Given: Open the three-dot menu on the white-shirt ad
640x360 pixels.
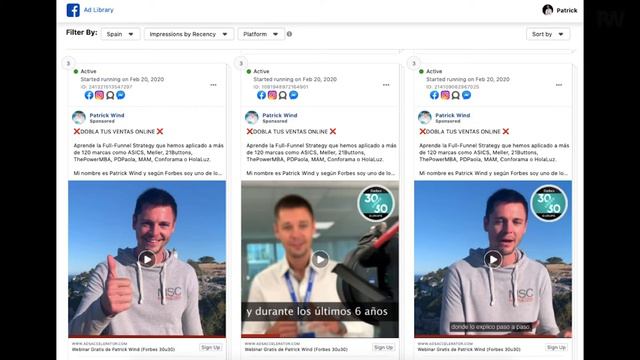Looking at the screenshot, I should click(x=386, y=85).
